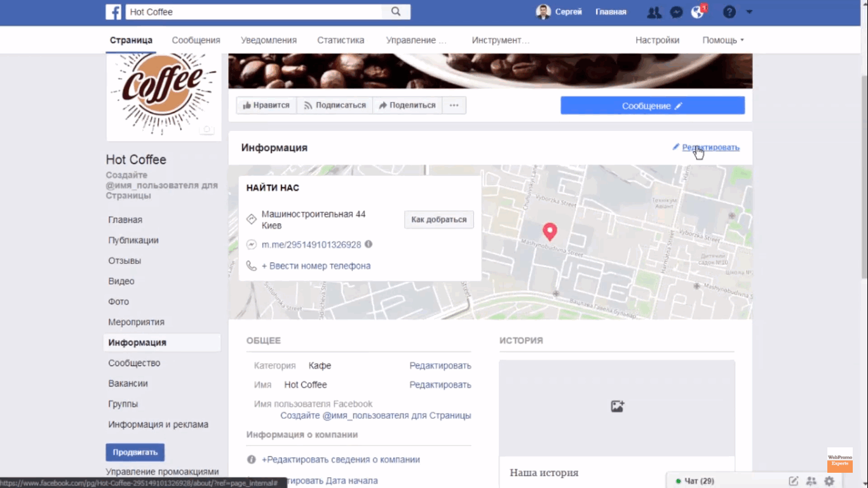Click Управление промоакциями link

(162, 472)
